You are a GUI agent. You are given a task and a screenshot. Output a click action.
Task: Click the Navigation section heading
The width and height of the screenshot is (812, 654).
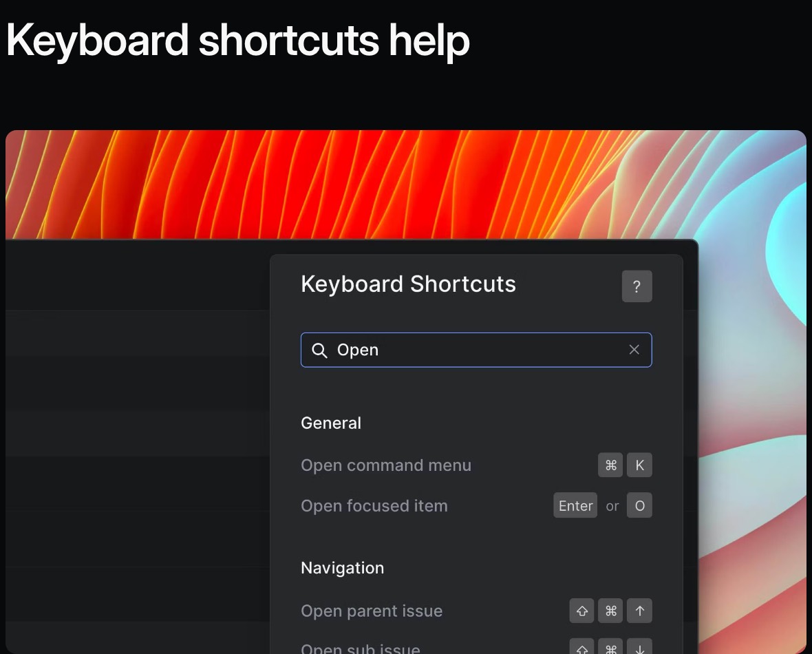(x=342, y=568)
